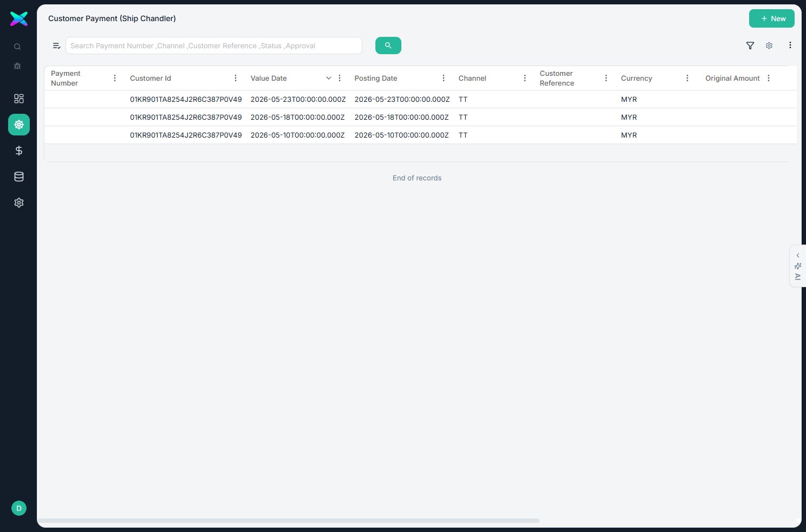
Task: Open Channel column menu
Action: pos(525,78)
